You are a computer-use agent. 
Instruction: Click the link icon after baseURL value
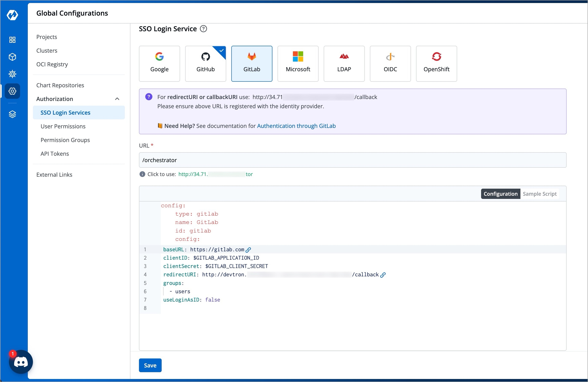(x=248, y=250)
